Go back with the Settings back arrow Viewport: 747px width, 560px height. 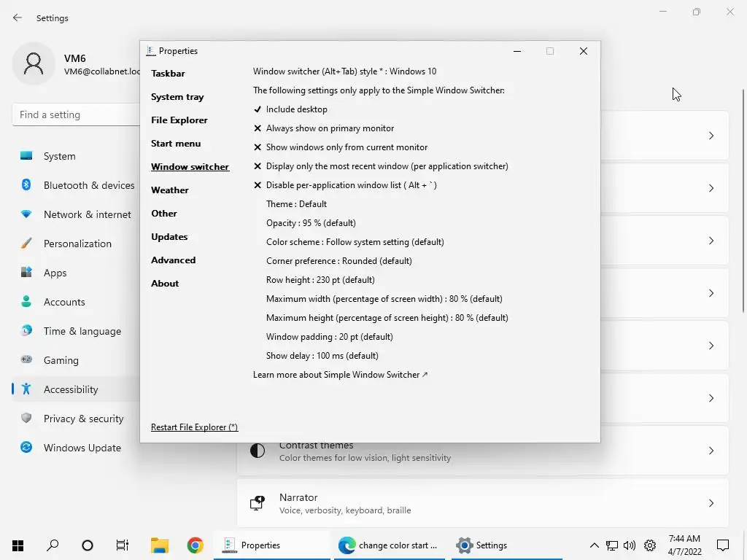click(x=18, y=17)
